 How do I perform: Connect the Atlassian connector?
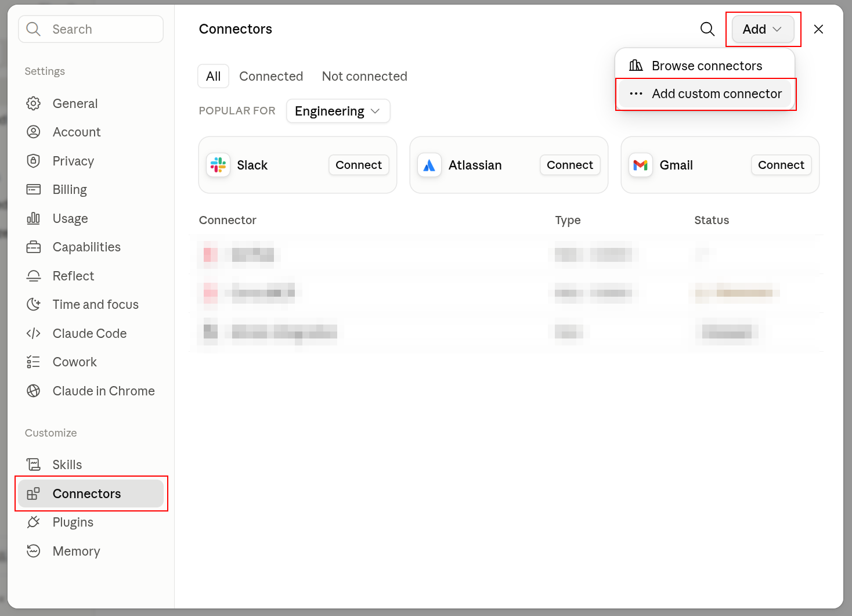pos(570,165)
